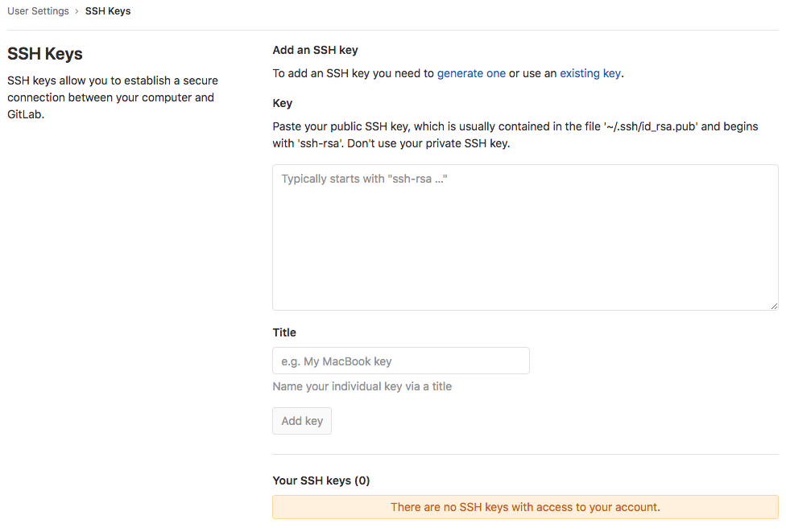Focus the public SSH key text area
Screen dimensions: 786x532
point(525,237)
